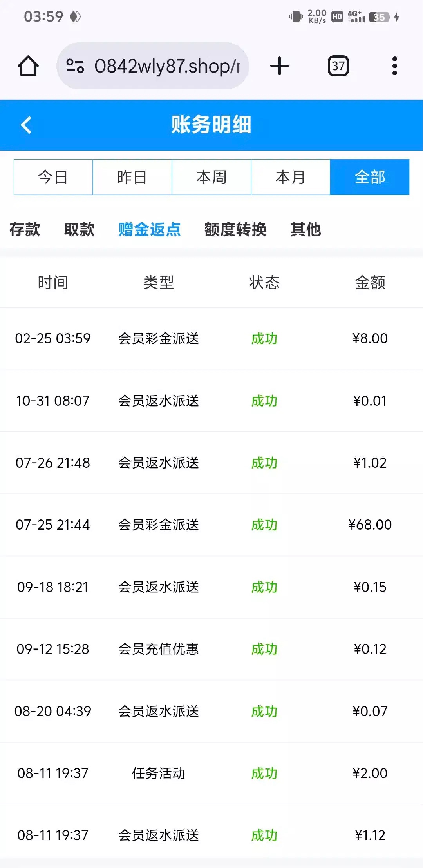423x868 pixels.
Task: Go back using the header arrow
Action: (x=26, y=125)
